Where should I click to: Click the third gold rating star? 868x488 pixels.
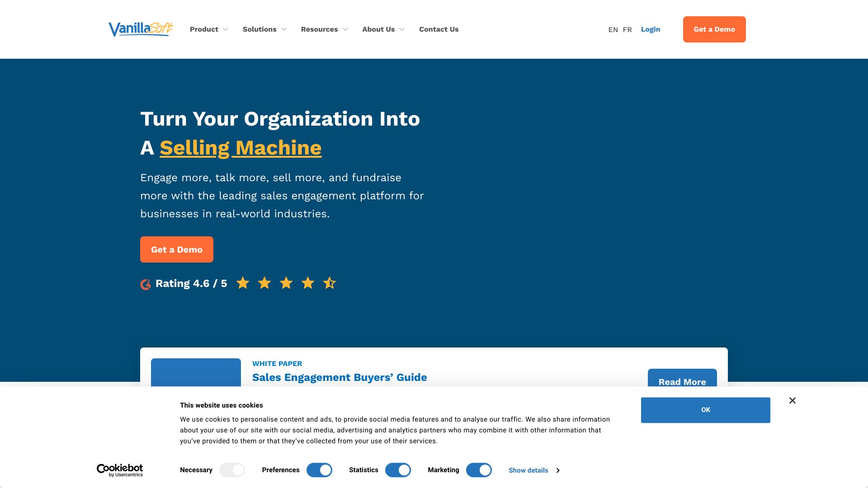pos(286,283)
